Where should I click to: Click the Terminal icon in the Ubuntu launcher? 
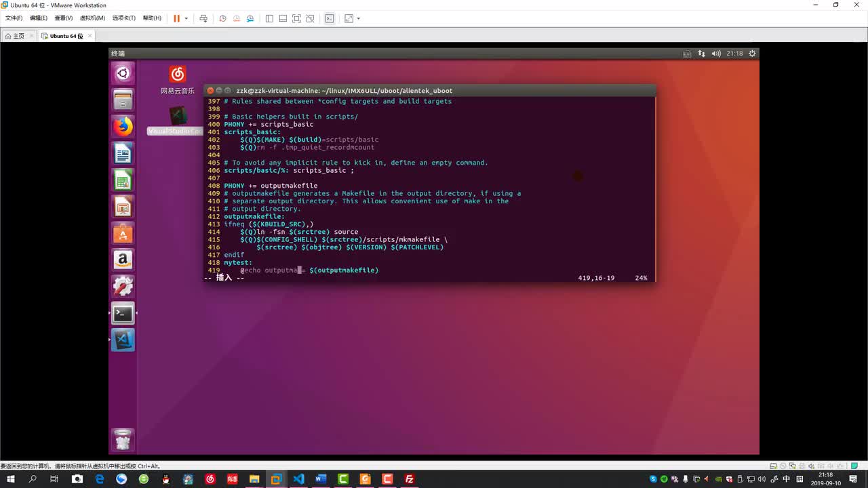click(x=123, y=313)
